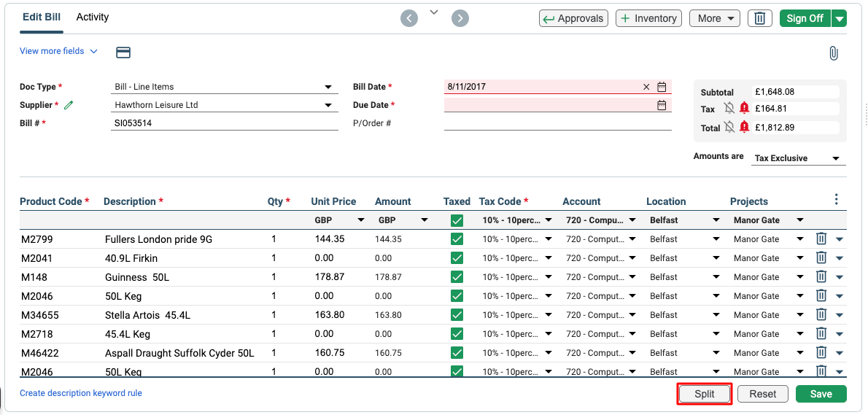Image resolution: width=868 pixels, height=415 pixels.
Task: Untick Taxed for Aspall Draught Cyder
Action: (457, 352)
